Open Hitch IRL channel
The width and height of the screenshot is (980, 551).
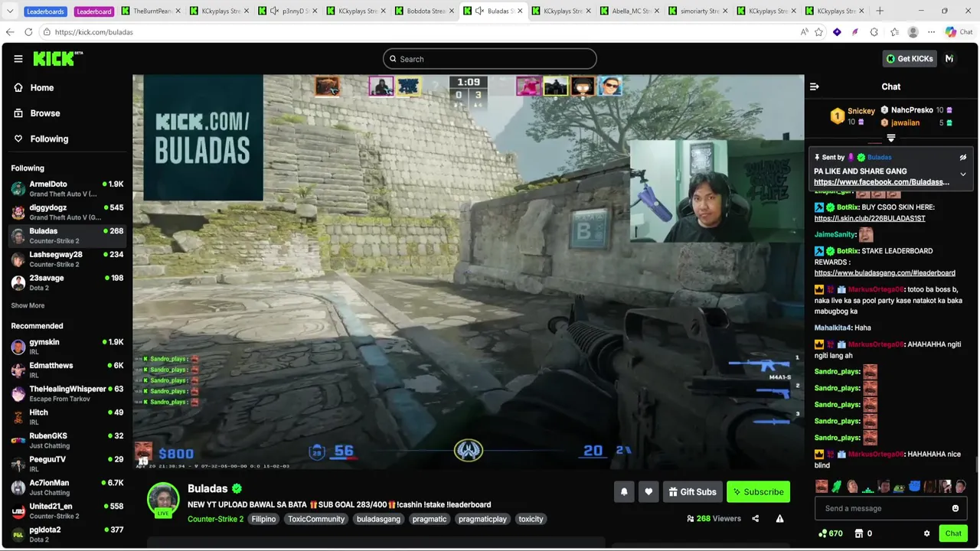67,417
